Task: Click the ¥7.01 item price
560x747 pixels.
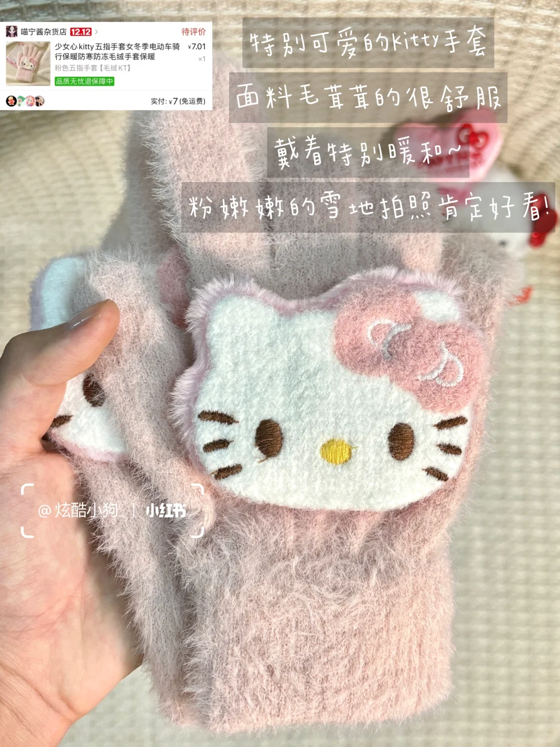Action: tap(197, 47)
